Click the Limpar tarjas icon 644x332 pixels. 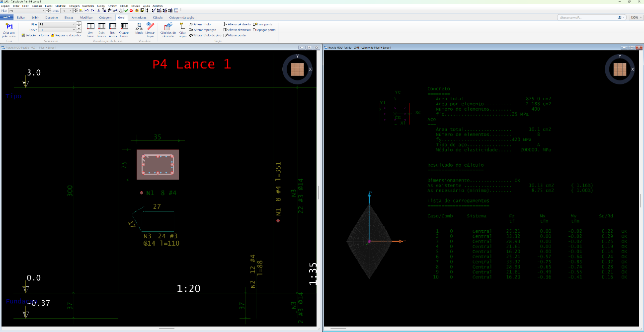click(150, 29)
